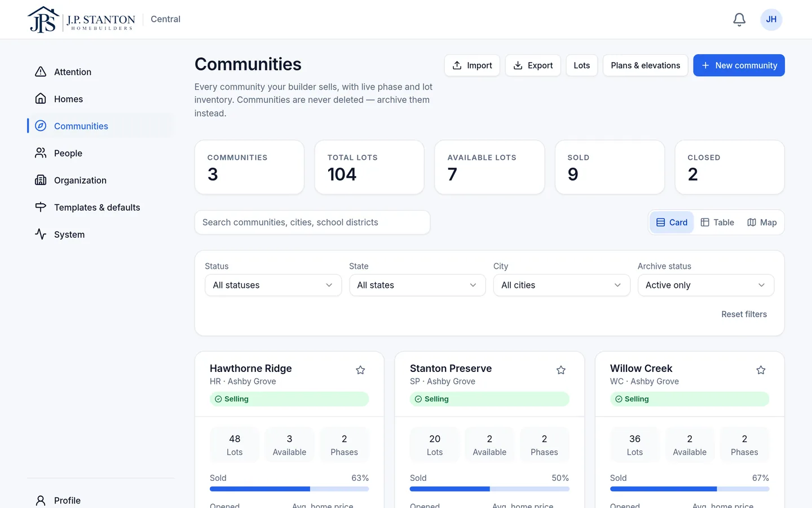Switch to Map view
Screen dimensions: 812x508
762,222
